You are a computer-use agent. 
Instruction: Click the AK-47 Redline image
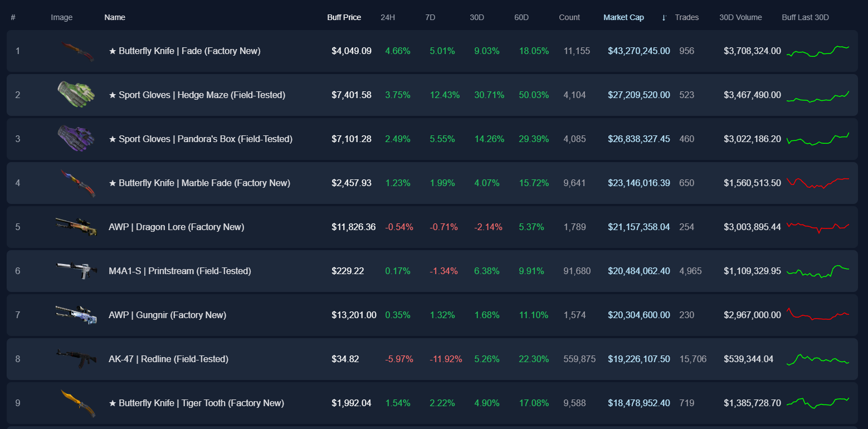(x=76, y=359)
